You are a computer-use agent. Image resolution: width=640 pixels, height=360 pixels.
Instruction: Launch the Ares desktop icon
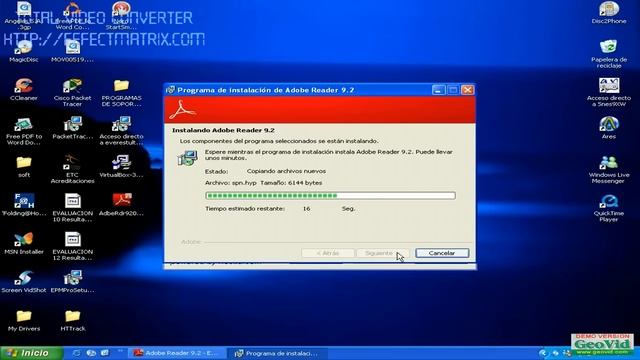coord(609,128)
